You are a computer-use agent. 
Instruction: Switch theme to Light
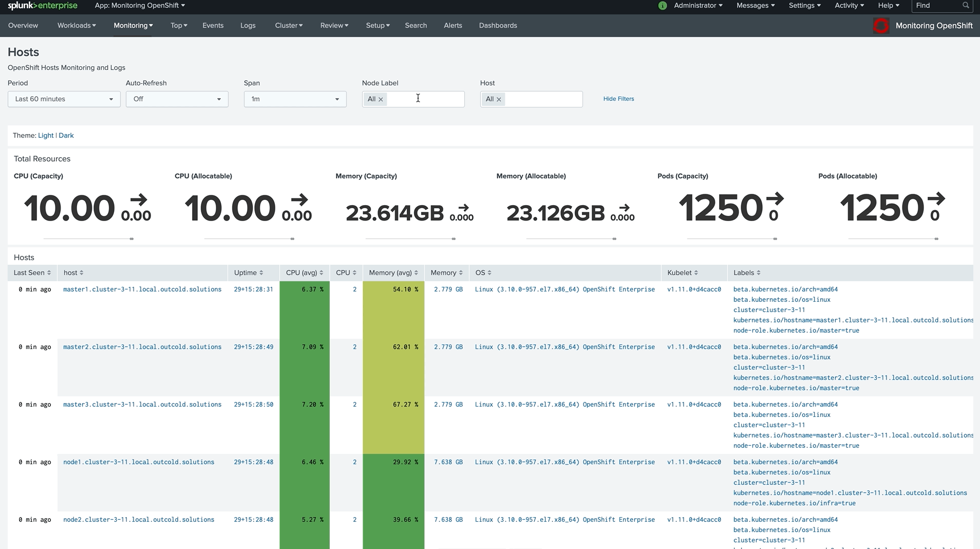click(46, 136)
